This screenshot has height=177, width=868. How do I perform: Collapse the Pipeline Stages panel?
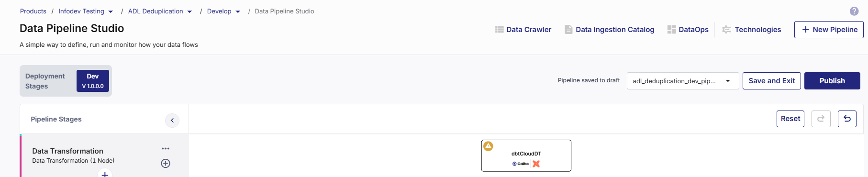[172, 120]
